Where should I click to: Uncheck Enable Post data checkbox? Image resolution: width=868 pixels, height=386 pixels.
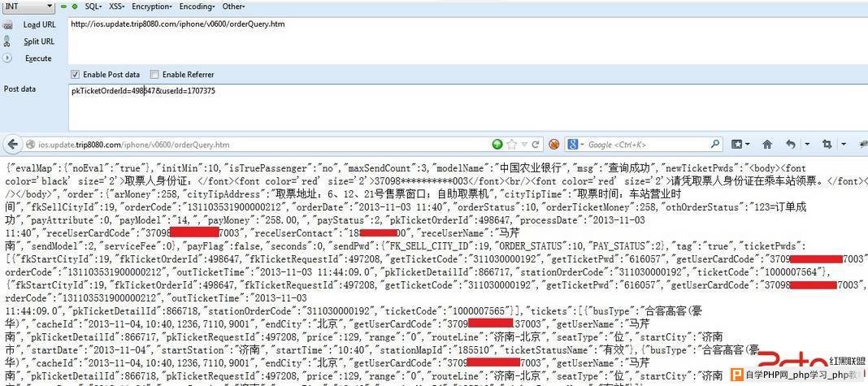click(x=75, y=74)
